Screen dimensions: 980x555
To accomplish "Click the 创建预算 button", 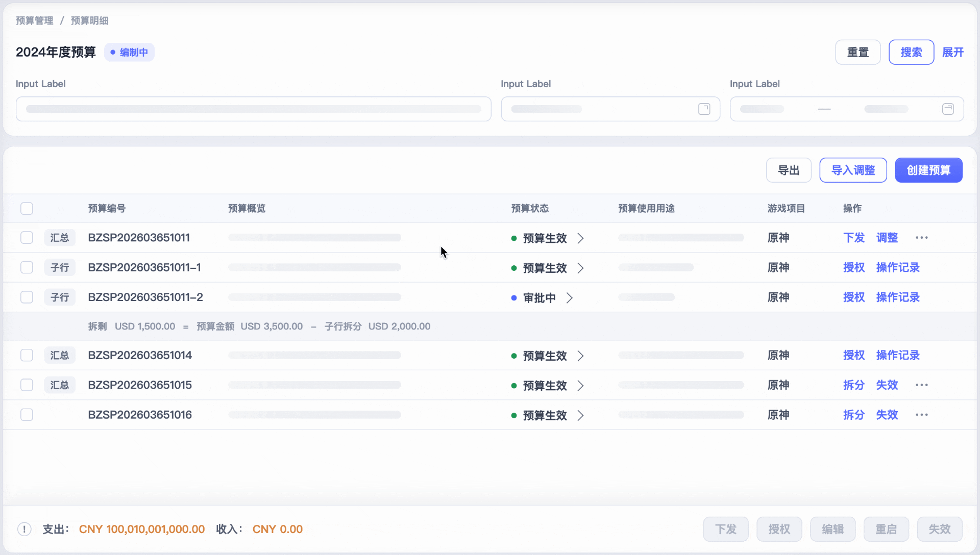I will pyautogui.click(x=928, y=170).
